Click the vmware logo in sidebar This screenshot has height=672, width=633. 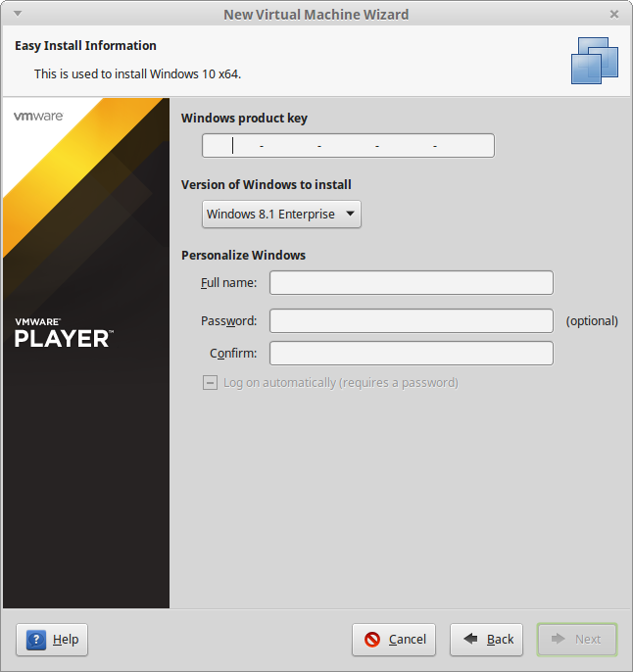pyautogui.click(x=38, y=117)
